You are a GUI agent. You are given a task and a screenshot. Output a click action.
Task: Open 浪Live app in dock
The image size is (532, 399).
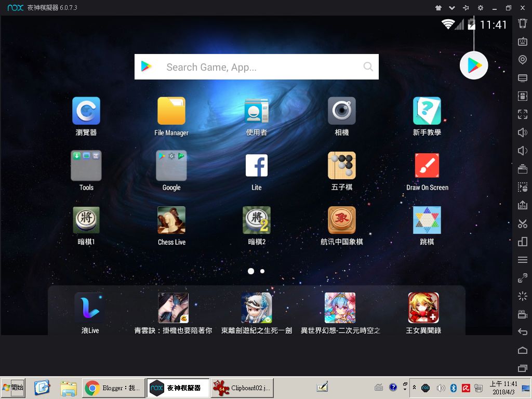pos(90,308)
